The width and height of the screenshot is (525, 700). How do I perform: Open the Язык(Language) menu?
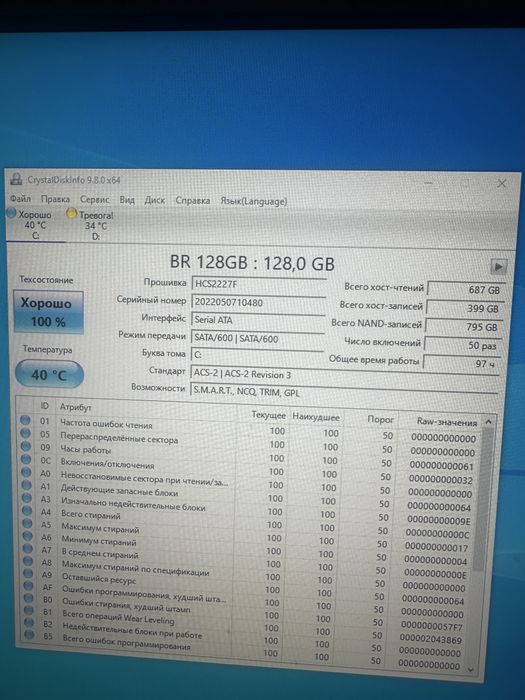(x=254, y=202)
